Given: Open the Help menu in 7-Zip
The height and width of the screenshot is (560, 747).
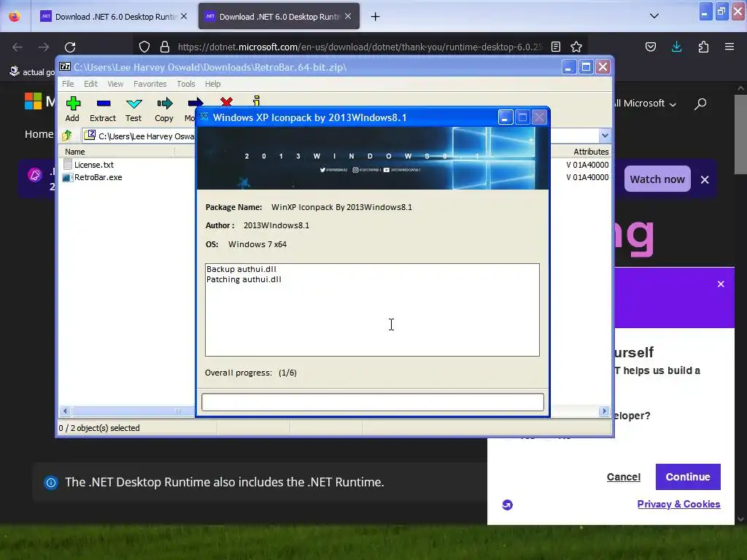Looking at the screenshot, I should (x=212, y=84).
